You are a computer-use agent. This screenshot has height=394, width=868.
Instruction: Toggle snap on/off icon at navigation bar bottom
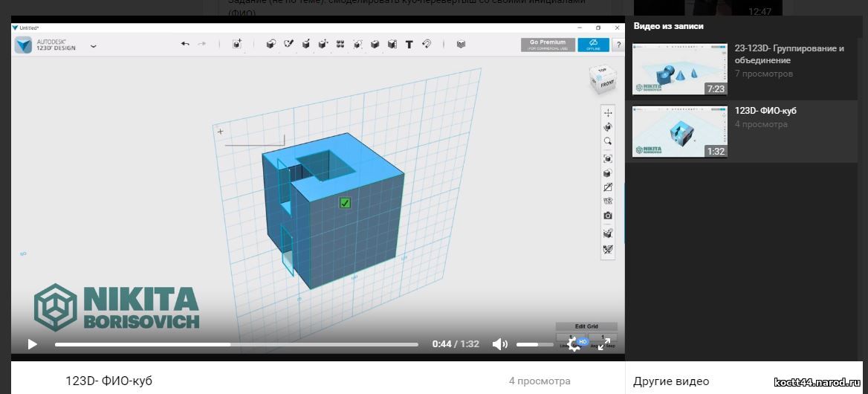pos(608,249)
